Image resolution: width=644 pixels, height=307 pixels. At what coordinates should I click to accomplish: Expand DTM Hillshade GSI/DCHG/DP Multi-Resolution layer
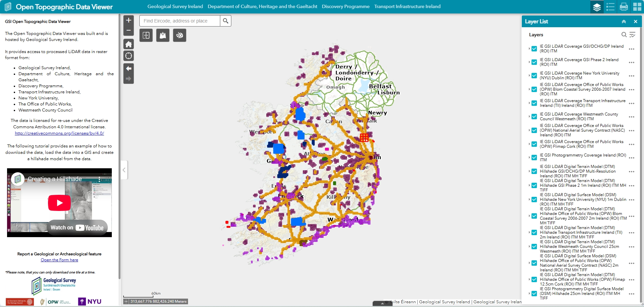[x=529, y=171]
